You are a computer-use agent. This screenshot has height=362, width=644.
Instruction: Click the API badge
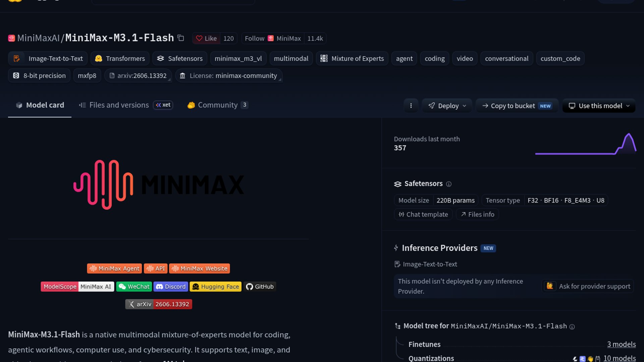click(156, 268)
